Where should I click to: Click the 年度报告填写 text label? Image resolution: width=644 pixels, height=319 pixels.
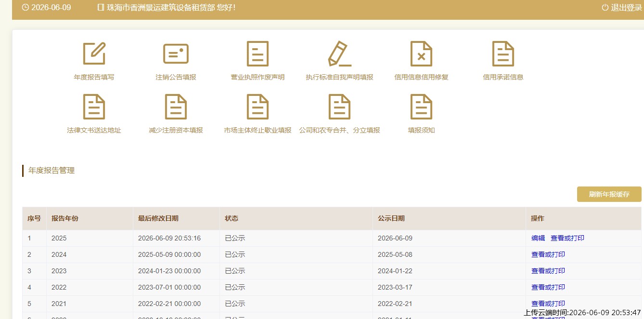94,77
